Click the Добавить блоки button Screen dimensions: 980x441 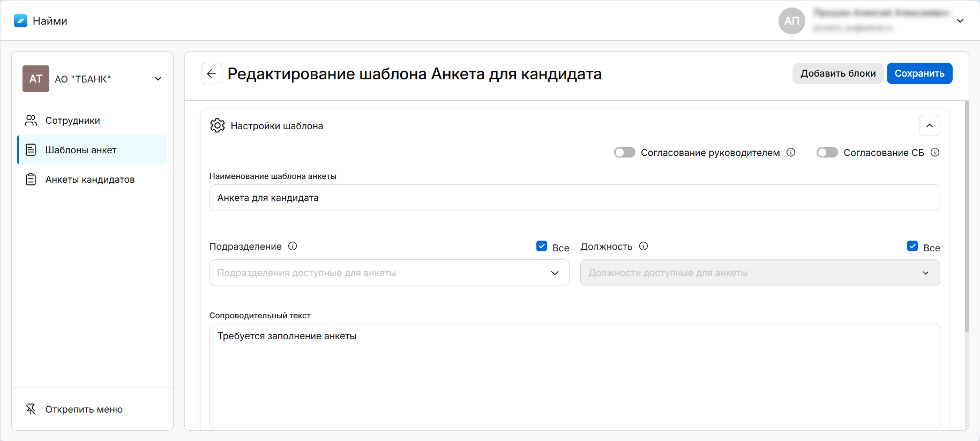point(837,74)
